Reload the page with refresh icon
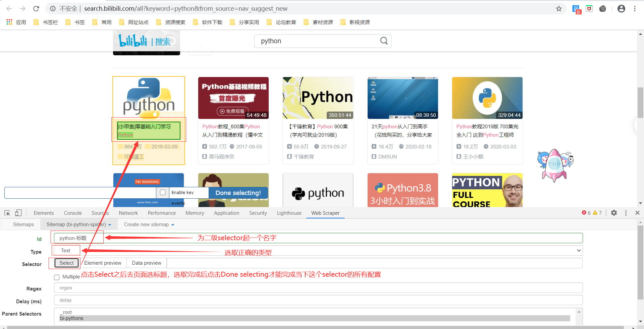Viewport: 644px width, 329px height. click(x=36, y=9)
